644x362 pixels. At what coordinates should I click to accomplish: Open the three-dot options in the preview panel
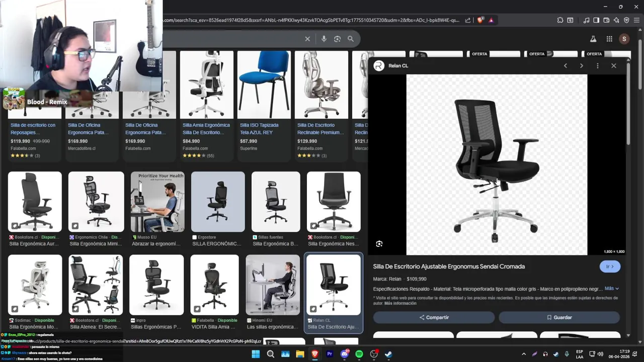(x=598, y=66)
